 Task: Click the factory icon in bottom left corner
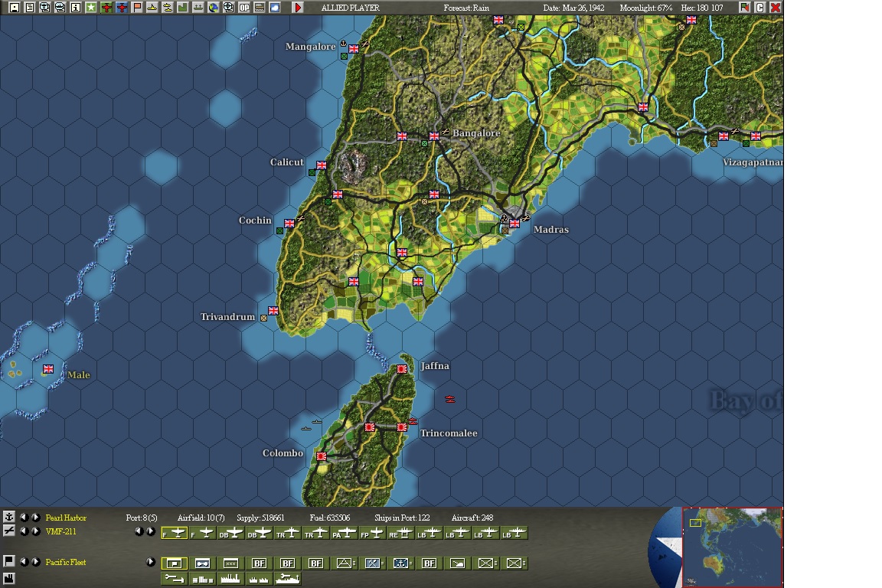coord(9,579)
